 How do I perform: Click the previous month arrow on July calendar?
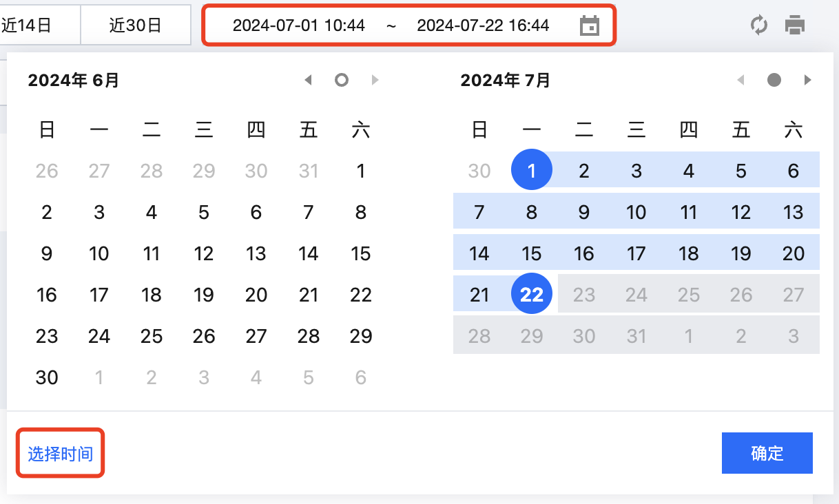740,81
